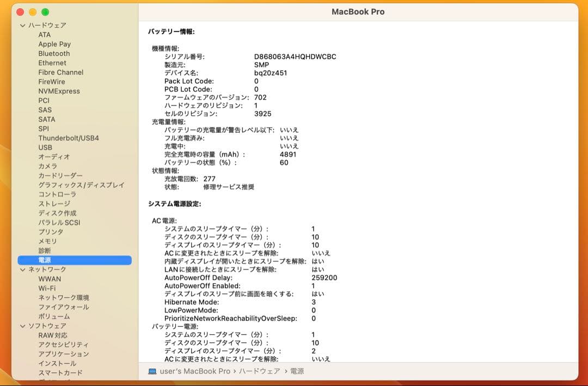588x386 pixels.
Task: Collapse the ネットワーク category
Action: [x=22, y=269]
